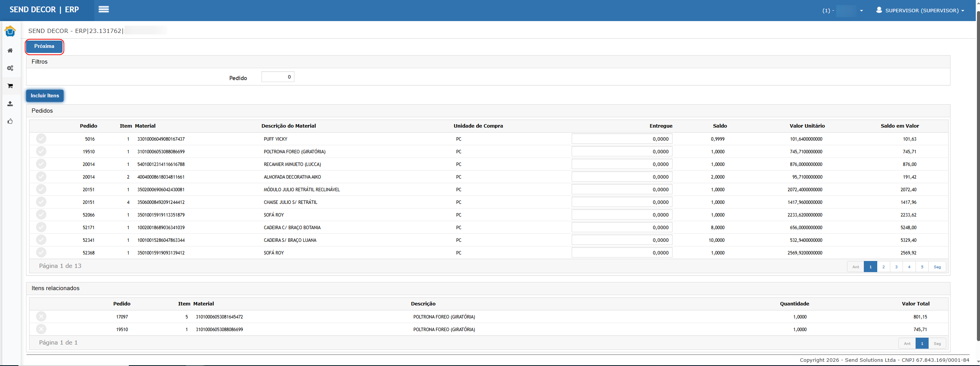Image resolution: width=980 pixels, height=366 pixels.
Task: Edit Entregue field for SOFÁ ROY order 52066
Action: pyautogui.click(x=622, y=215)
